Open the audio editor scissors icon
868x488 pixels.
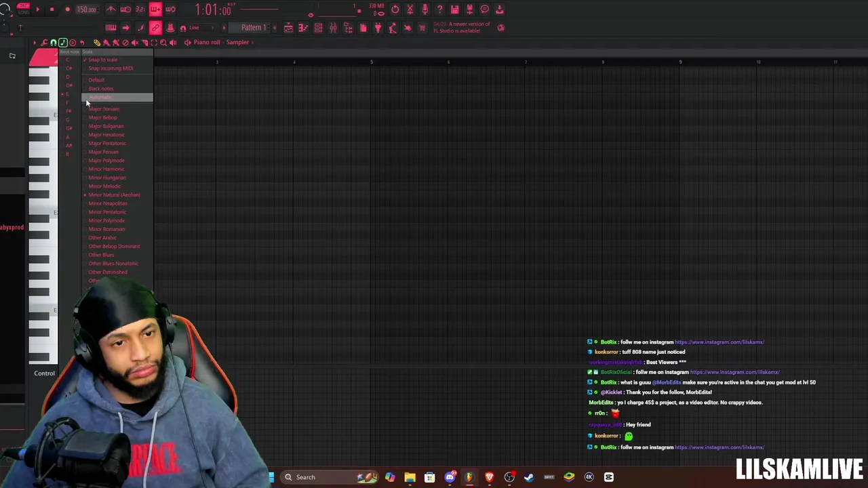[x=410, y=9]
